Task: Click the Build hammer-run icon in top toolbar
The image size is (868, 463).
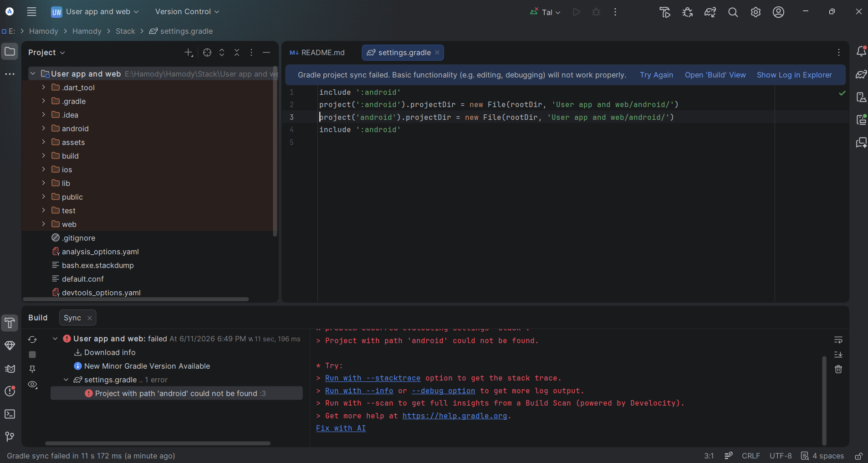Action: (665, 12)
